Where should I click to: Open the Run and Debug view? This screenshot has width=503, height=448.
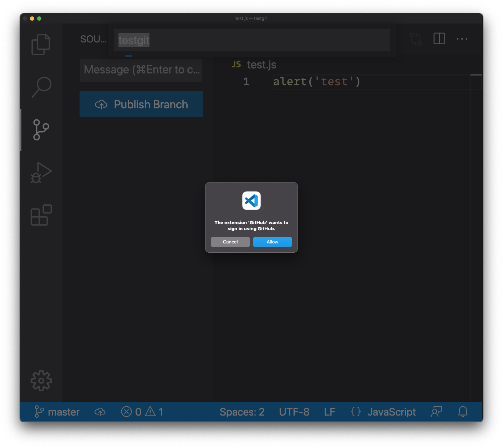(41, 172)
